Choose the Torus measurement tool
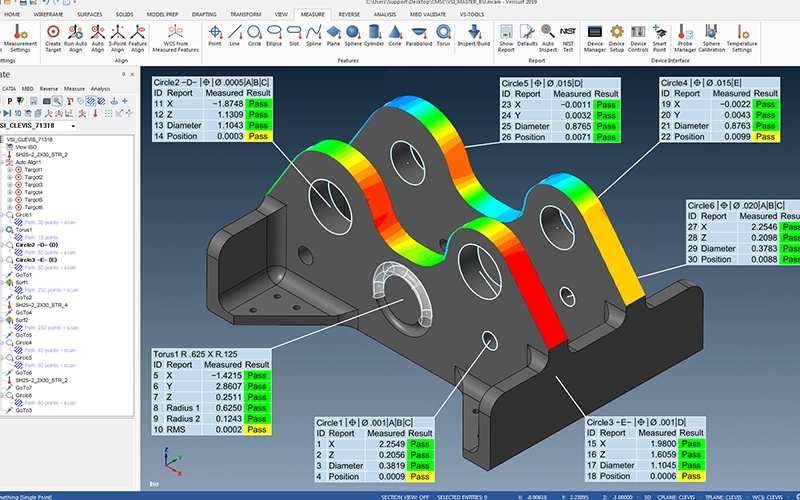 443,36
